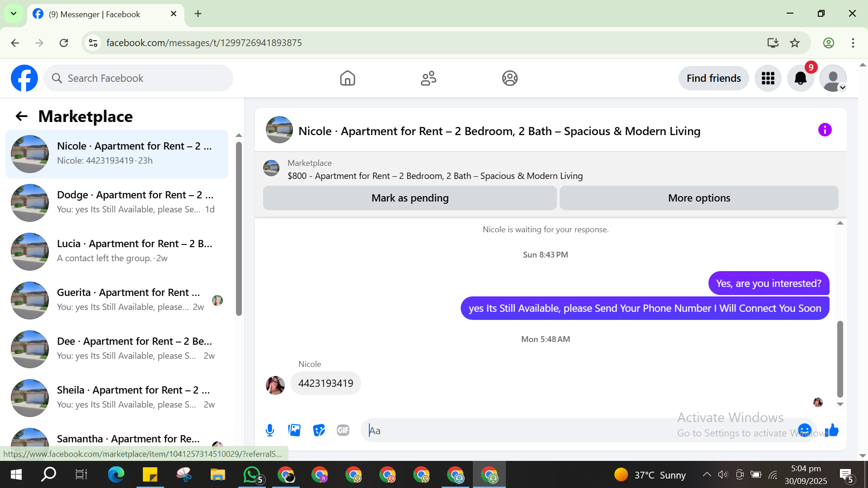Open Task View on the taskbar

pos(81,474)
